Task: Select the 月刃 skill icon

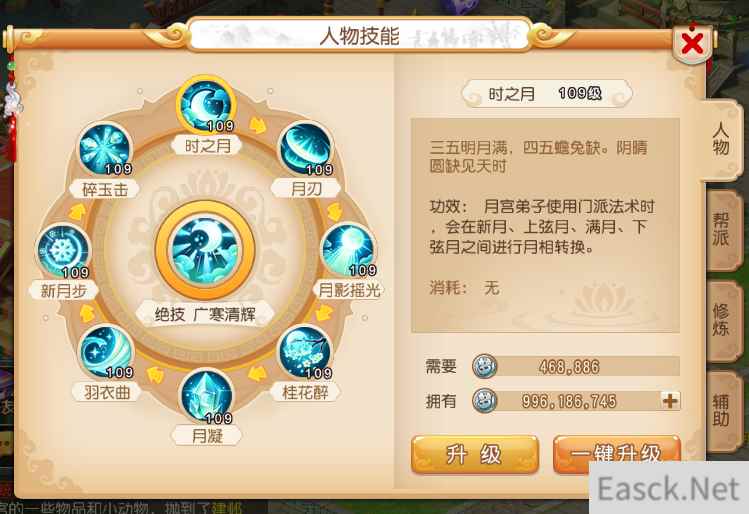Action: [306, 149]
